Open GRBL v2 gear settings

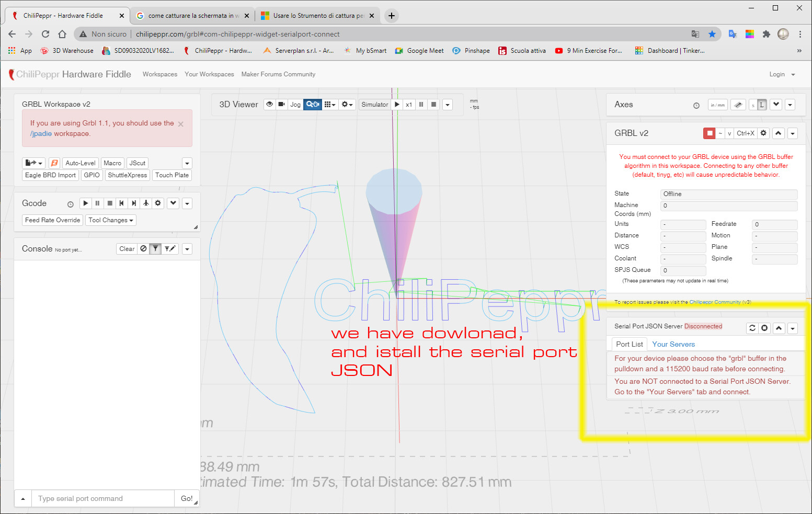[x=763, y=133]
